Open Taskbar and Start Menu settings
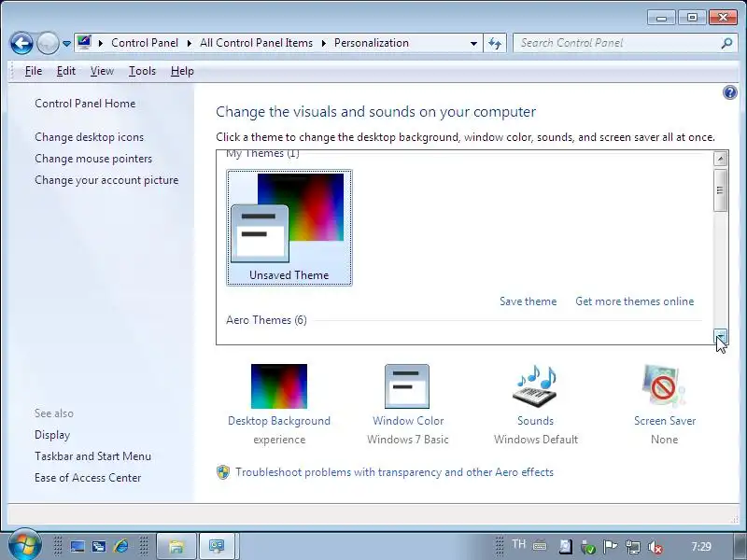The height and width of the screenshot is (560, 747). click(92, 456)
